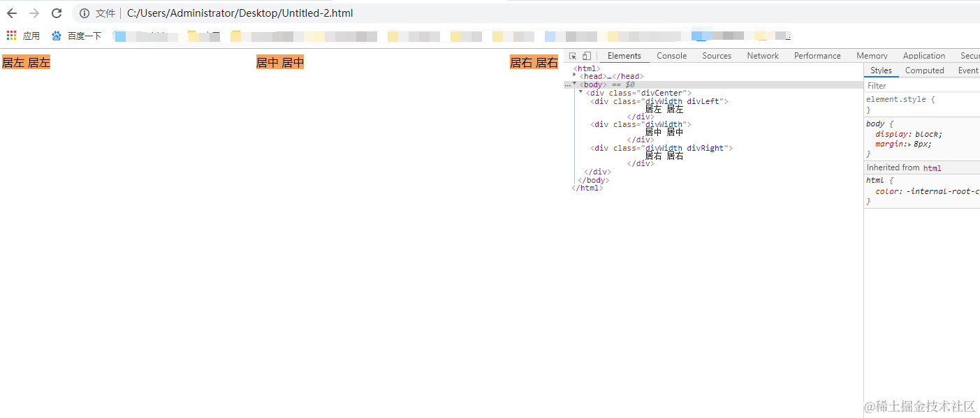The width and height of the screenshot is (980, 418).
Task: Open the Memory tab
Action: [x=872, y=56]
